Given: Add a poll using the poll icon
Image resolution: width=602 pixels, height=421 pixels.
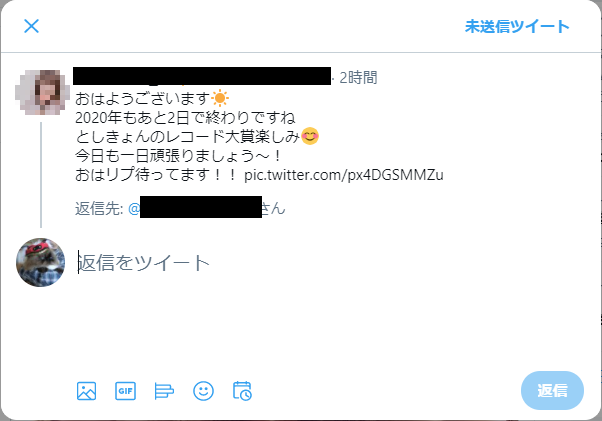Looking at the screenshot, I should click(x=164, y=391).
